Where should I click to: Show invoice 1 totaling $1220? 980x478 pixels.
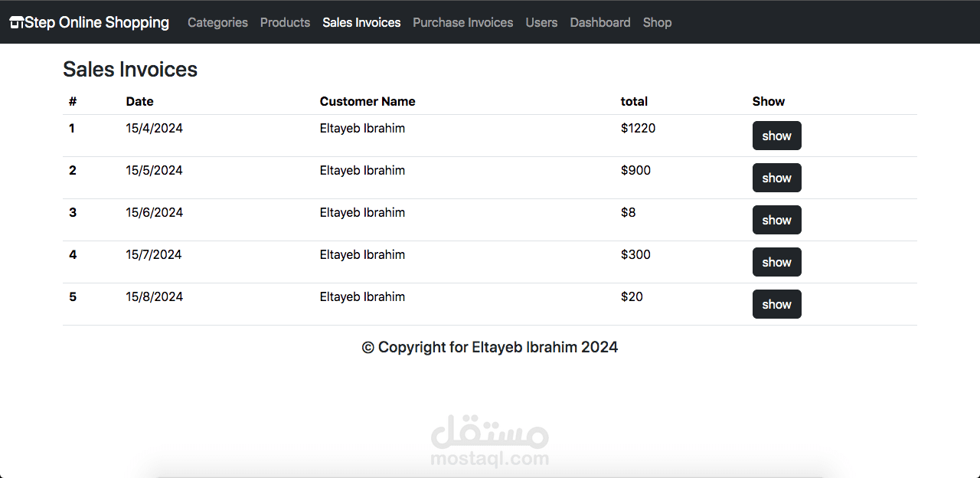tap(776, 136)
